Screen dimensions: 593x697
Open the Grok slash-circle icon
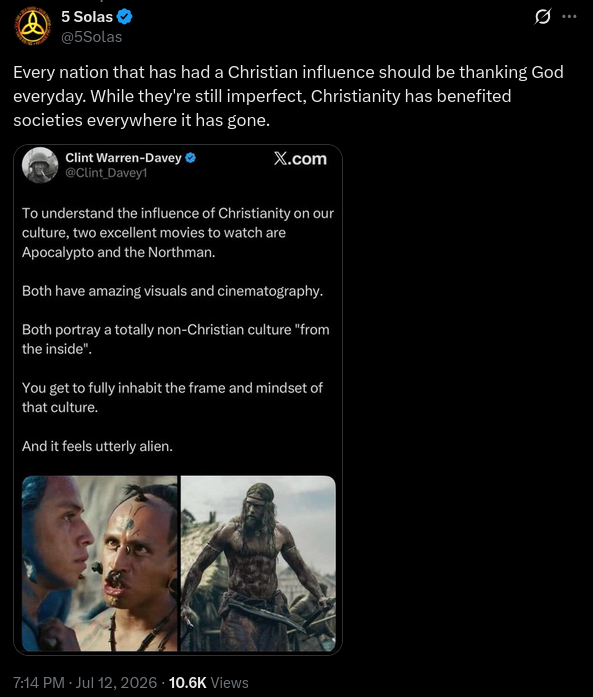[542, 17]
